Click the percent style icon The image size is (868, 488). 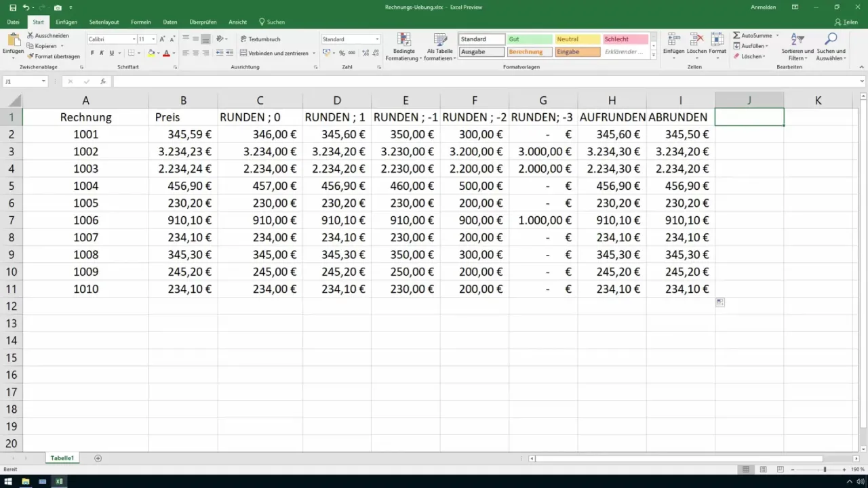pyautogui.click(x=342, y=53)
